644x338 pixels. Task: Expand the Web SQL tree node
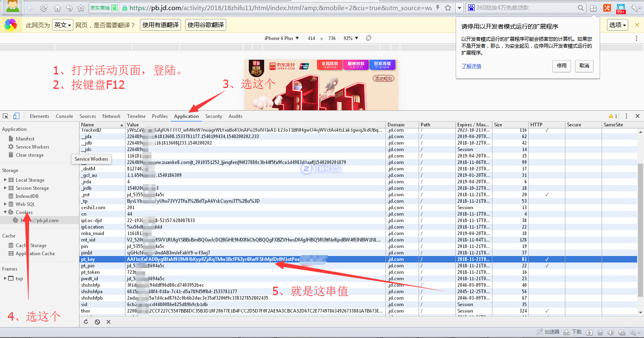click(5, 204)
